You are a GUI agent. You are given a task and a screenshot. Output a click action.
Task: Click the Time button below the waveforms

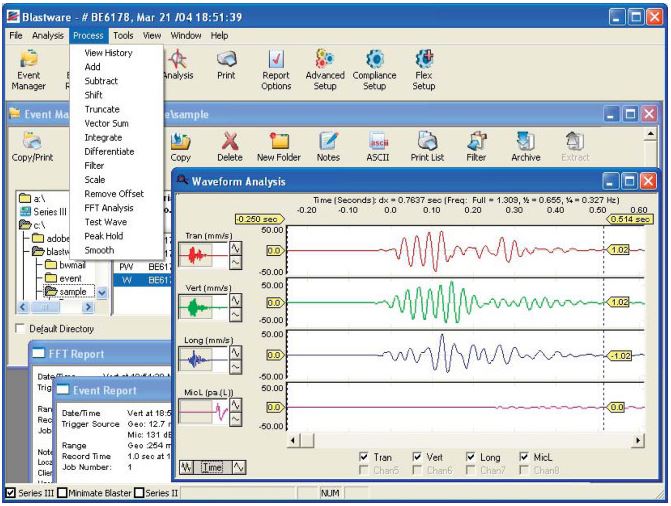pos(212,467)
